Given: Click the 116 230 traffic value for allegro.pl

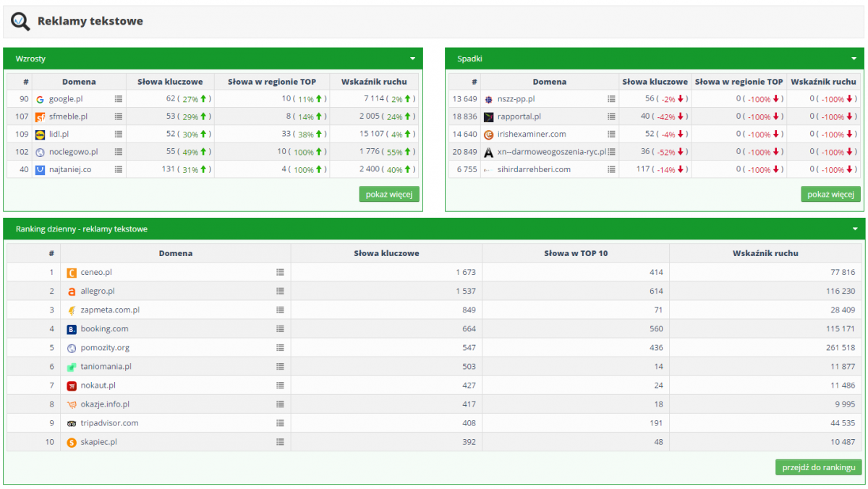Looking at the screenshot, I should coord(839,291).
